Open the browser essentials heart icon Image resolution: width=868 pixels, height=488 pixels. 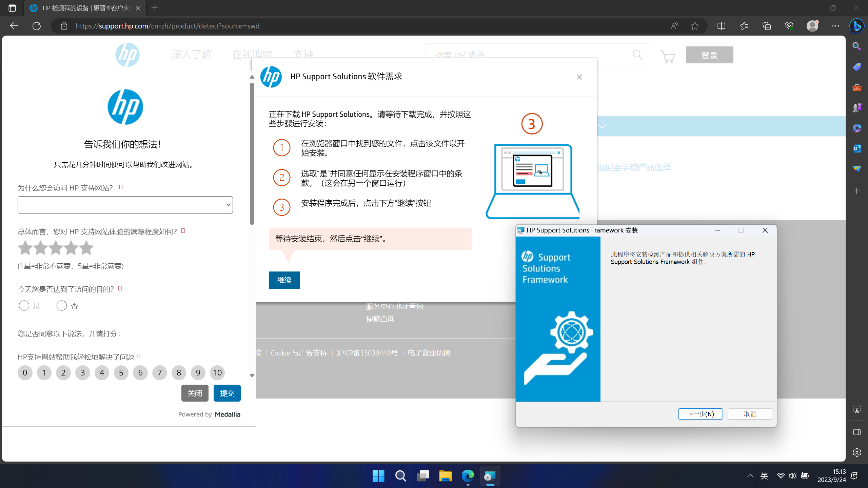pos(789,26)
